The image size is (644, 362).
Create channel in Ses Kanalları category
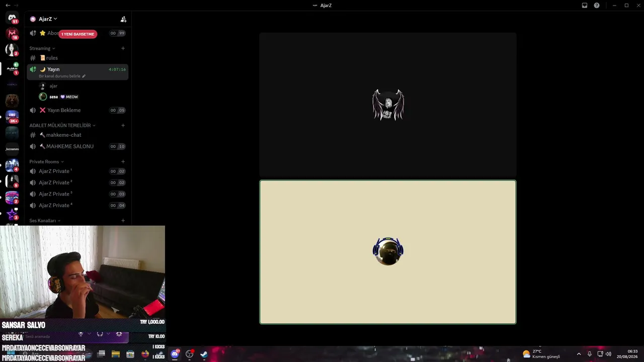point(123,220)
